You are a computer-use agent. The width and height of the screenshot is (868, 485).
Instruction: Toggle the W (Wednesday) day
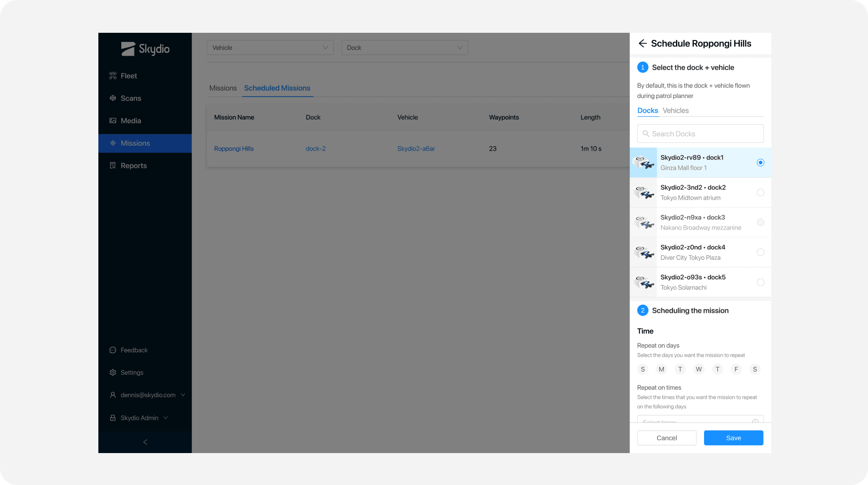[x=699, y=369]
